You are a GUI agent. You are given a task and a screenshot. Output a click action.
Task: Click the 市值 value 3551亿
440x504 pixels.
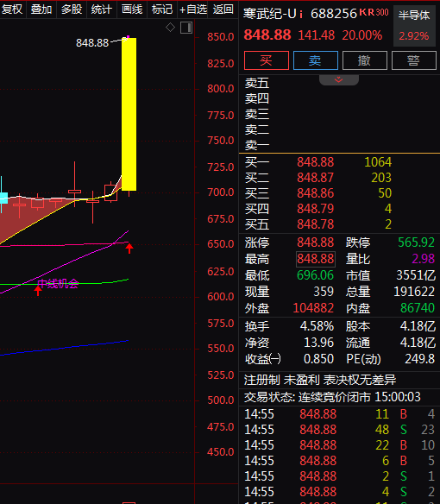click(416, 275)
